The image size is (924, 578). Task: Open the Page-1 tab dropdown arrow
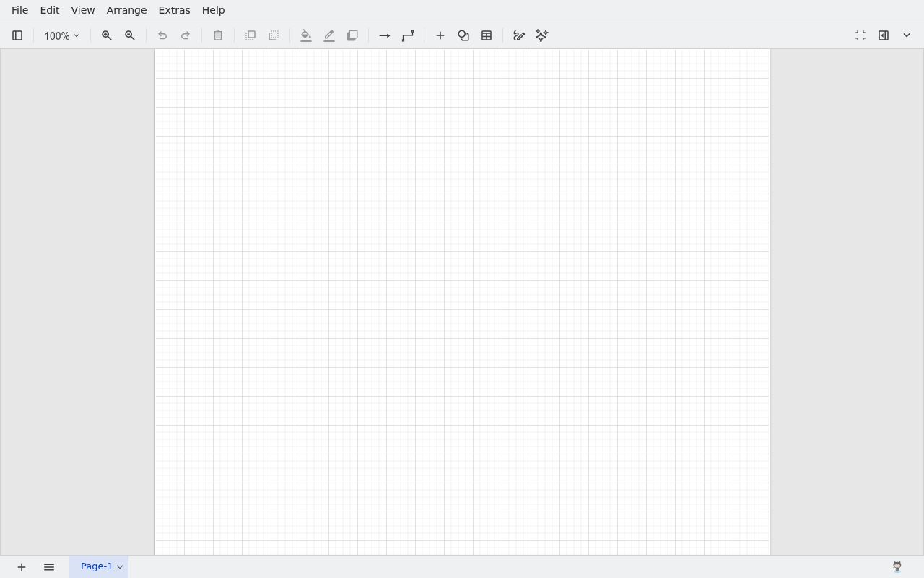coord(120,567)
